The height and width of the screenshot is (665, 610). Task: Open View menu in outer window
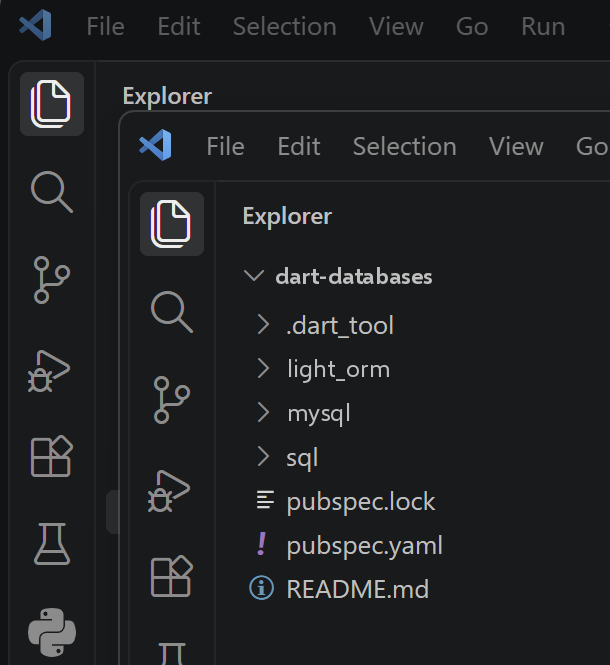[x=396, y=27]
